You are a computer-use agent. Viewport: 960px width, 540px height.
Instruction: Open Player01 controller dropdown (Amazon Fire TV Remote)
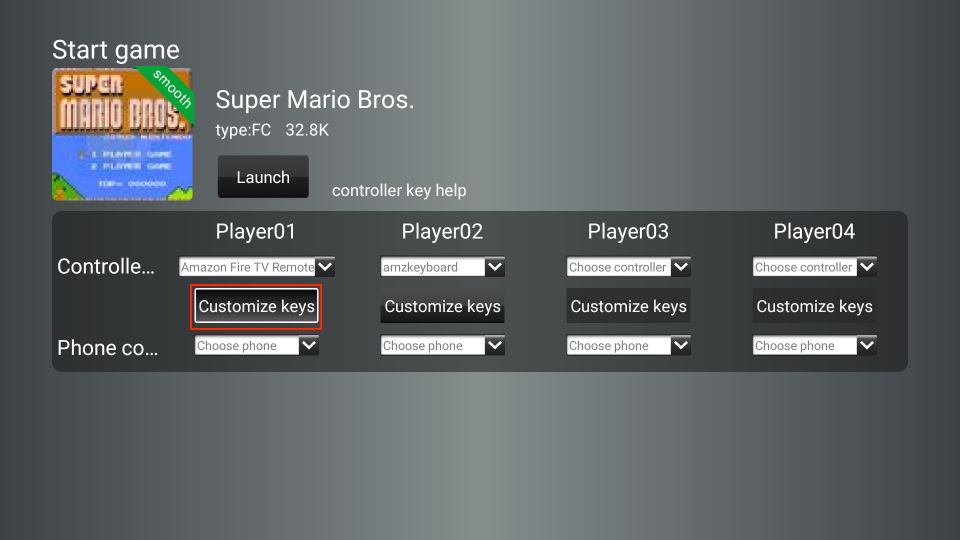point(257,267)
